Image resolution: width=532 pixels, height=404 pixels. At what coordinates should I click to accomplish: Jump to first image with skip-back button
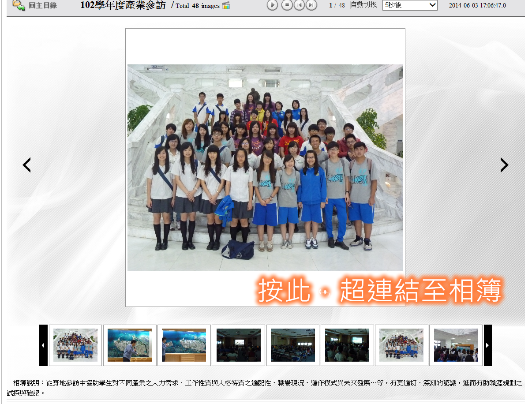coord(299,5)
